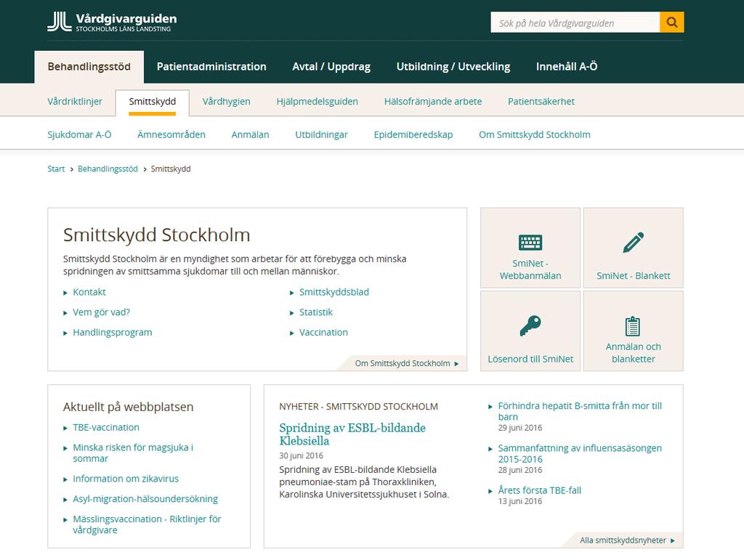Open the Smittskyddsblad link
Image resolution: width=744 pixels, height=560 pixels.
point(334,292)
